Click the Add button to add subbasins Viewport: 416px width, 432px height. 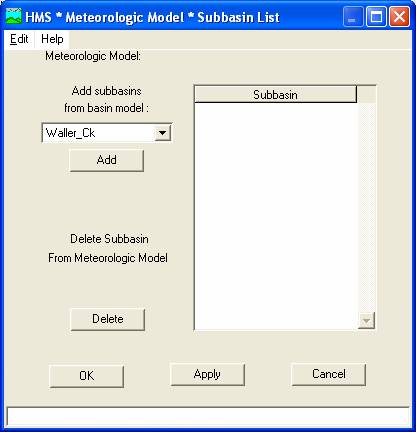107,160
